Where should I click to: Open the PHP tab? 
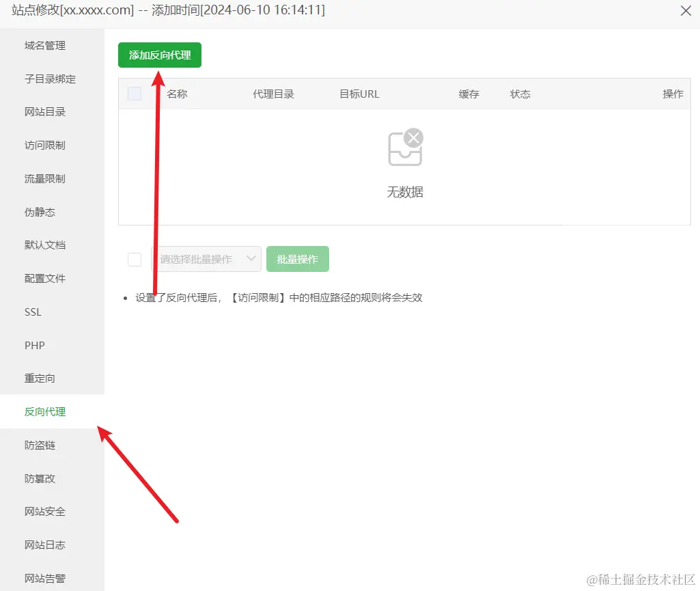click(x=35, y=345)
